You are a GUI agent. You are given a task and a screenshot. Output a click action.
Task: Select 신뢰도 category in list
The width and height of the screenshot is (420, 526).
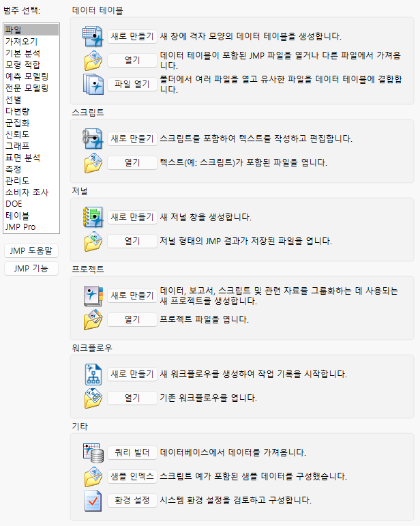pyautogui.click(x=31, y=134)
